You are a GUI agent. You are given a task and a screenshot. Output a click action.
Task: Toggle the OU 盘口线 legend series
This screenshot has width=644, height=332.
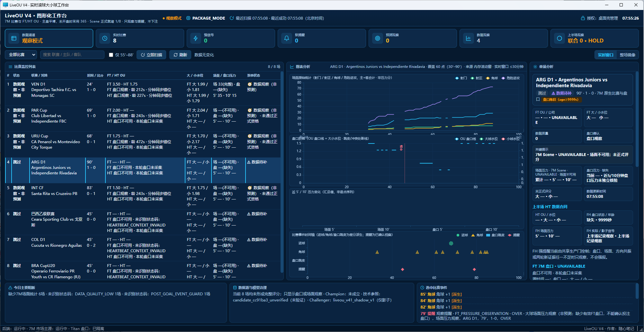tap(465, 139)
